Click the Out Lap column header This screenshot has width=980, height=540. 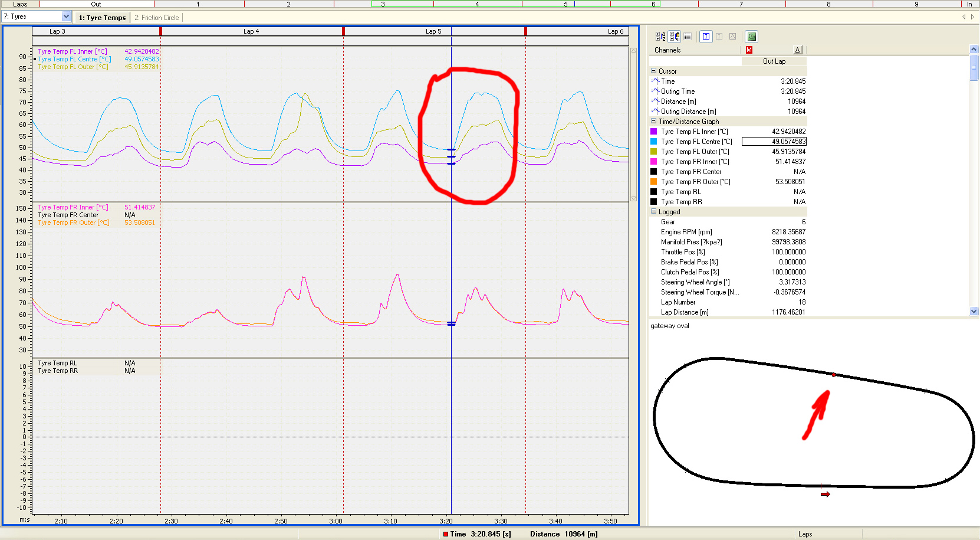[774, 61]
